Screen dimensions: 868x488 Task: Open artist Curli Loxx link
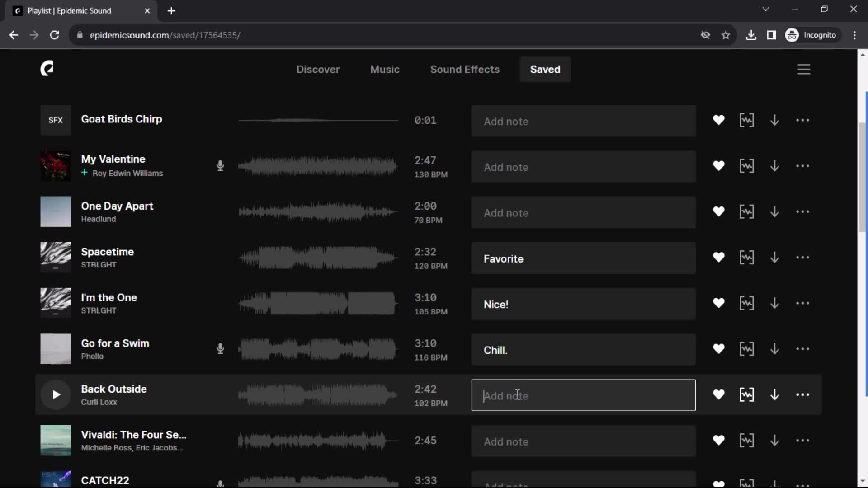(99, 402)
